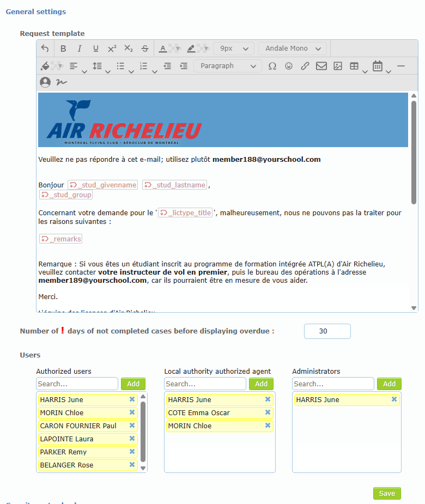Toggle italic formatting
Image resolution: width=425 pixels, height=504 pixels.
pyautogui.click(x=79, y=48)
